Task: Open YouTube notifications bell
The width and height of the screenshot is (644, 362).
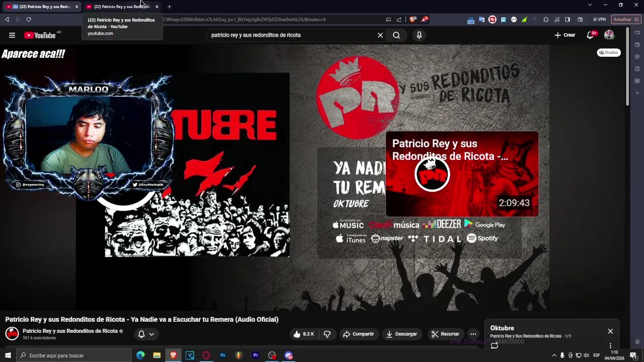Action: pos(591,35)
